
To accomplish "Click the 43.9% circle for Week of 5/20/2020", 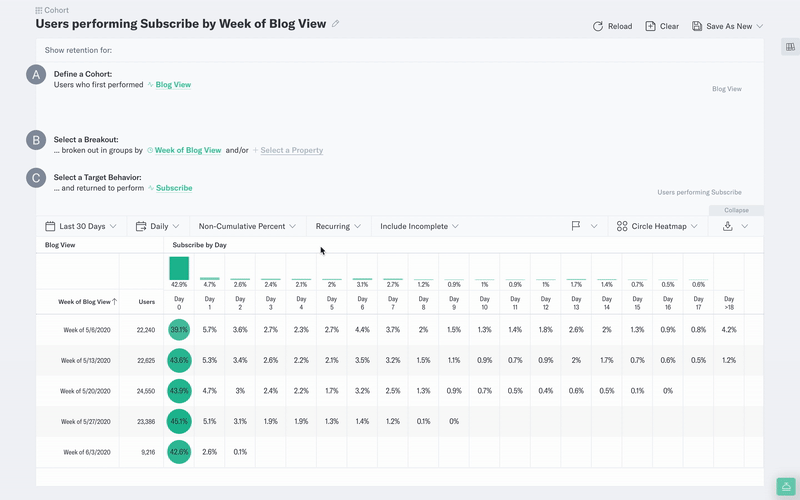I will (x=179, y=391).
